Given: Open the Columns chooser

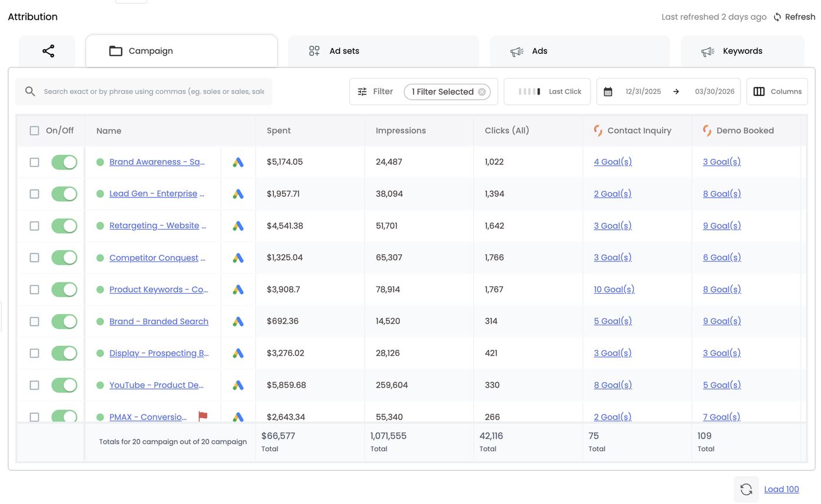Looking at the screenshot, I should tap(777, 91).
